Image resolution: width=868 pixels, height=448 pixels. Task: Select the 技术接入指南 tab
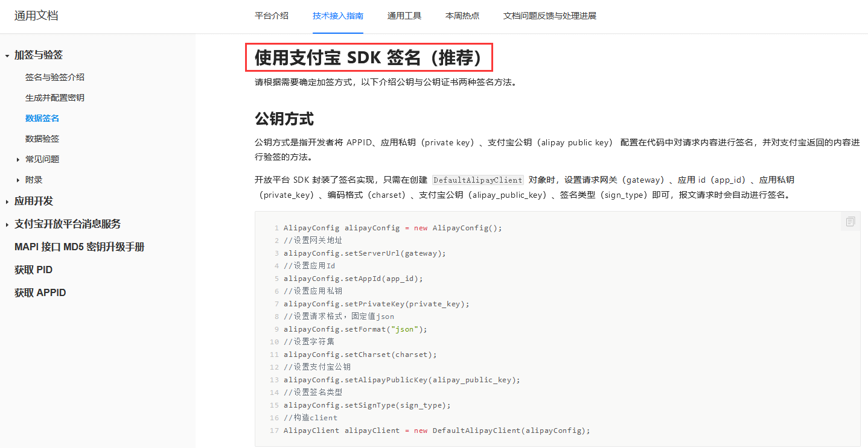pos(338,16)
